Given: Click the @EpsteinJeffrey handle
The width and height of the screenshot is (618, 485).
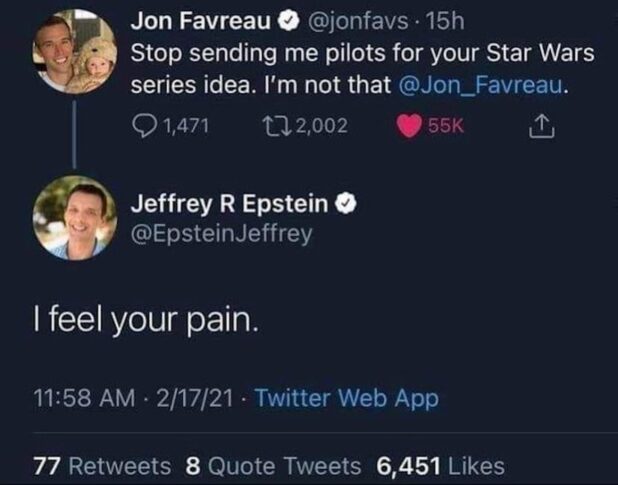Looking at the screenshot, I should click(x=221, y=234).
